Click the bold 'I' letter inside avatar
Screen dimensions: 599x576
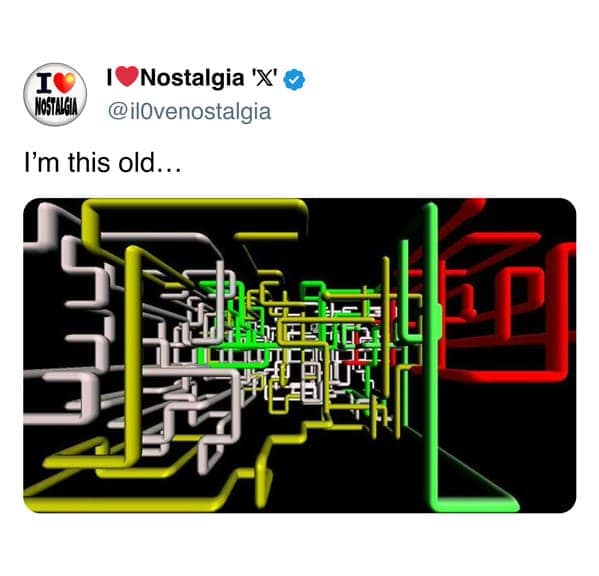(44, 83)
